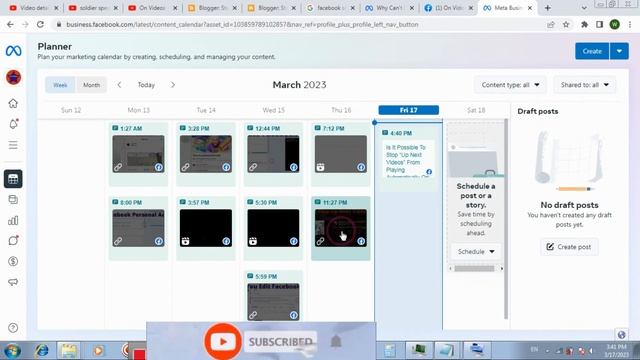Open Ads megaphone icon in sidebar

tap(13, 282)
